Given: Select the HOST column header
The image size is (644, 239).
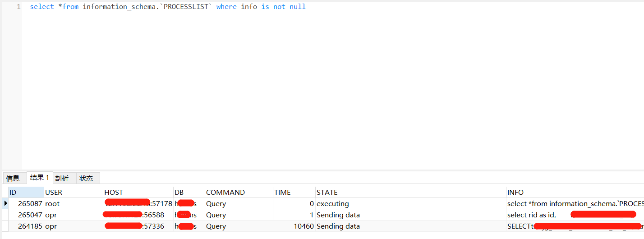Looking at the screenshot, I should [138, 192].
